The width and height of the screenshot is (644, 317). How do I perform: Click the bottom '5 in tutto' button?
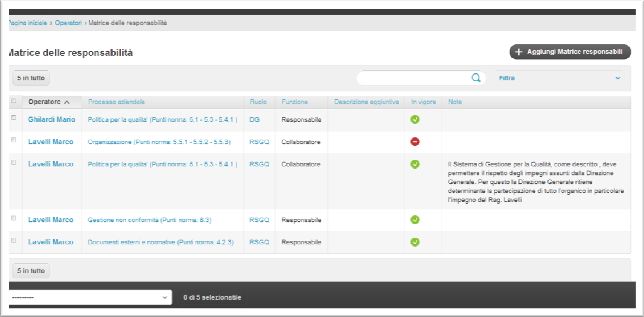point(31,271)
